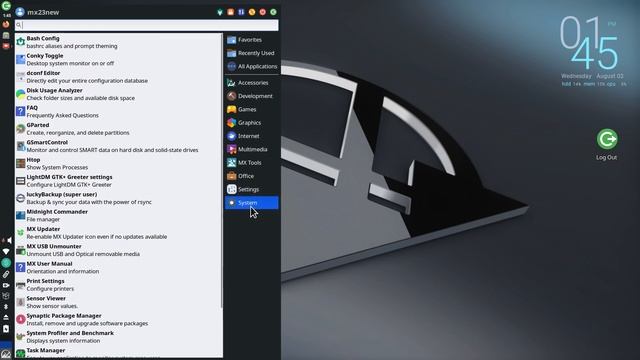The height and width of the screenshot is (360, 640).
Task: Launch Htop system processes viewer
Action: click(x=118, y=164)
